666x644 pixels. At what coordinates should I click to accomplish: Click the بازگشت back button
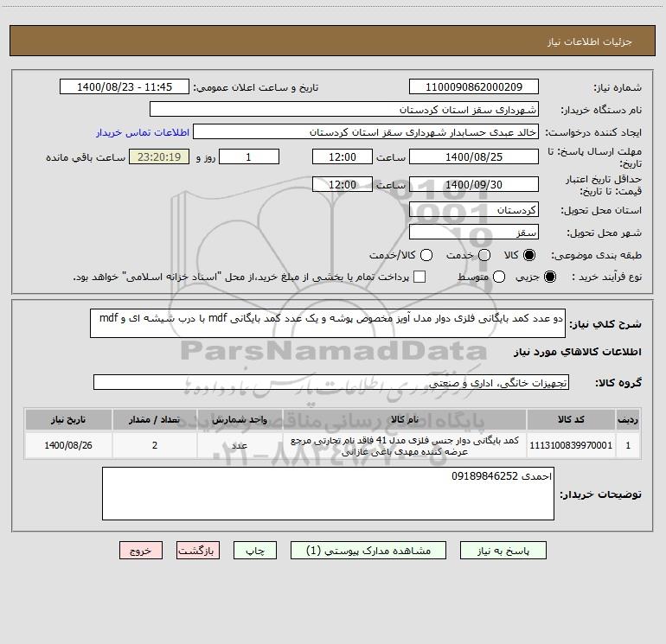pos(198,551)
